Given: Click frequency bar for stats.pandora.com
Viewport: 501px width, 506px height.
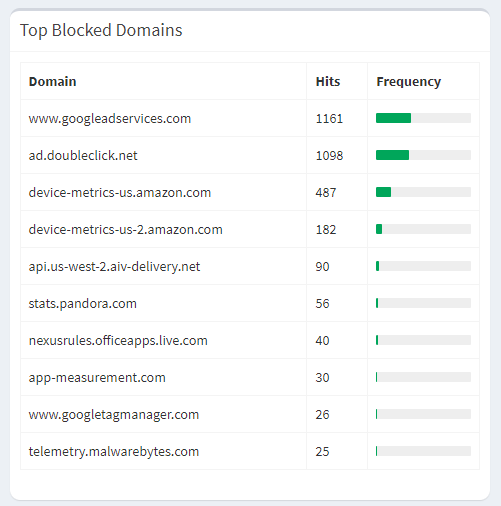Looking at the screenshot, I should pos(423,303).
